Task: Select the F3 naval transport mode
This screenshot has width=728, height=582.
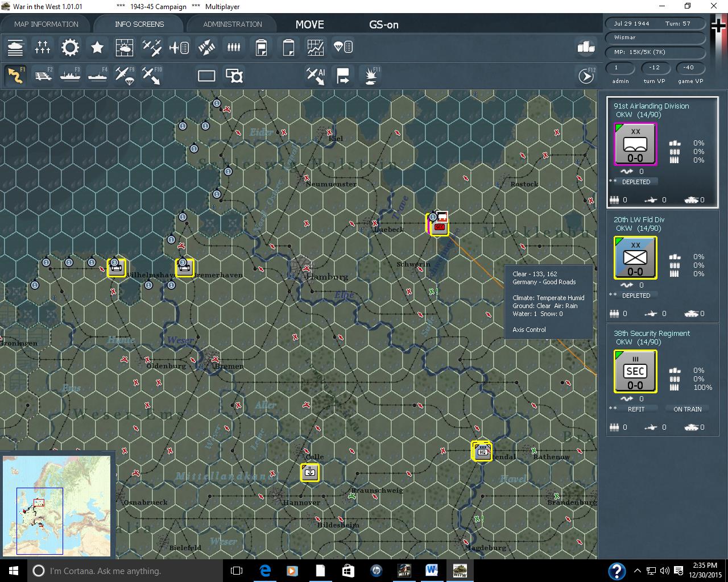Action: (70, 76)
